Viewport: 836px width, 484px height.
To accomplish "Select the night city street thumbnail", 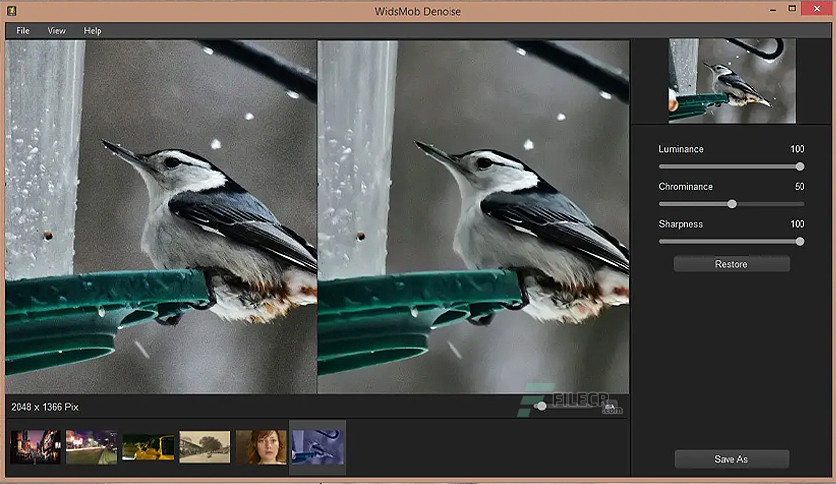I will 35,447.
